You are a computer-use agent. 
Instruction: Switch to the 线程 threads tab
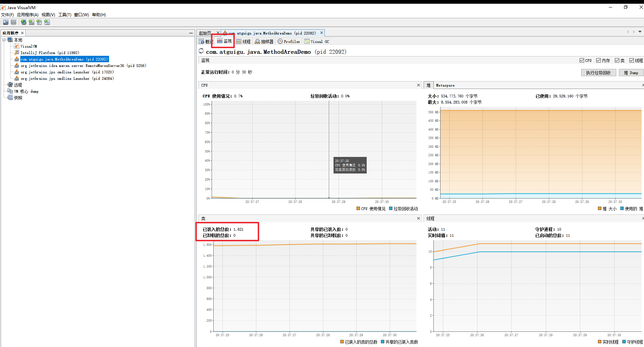(x=243, y=41)
